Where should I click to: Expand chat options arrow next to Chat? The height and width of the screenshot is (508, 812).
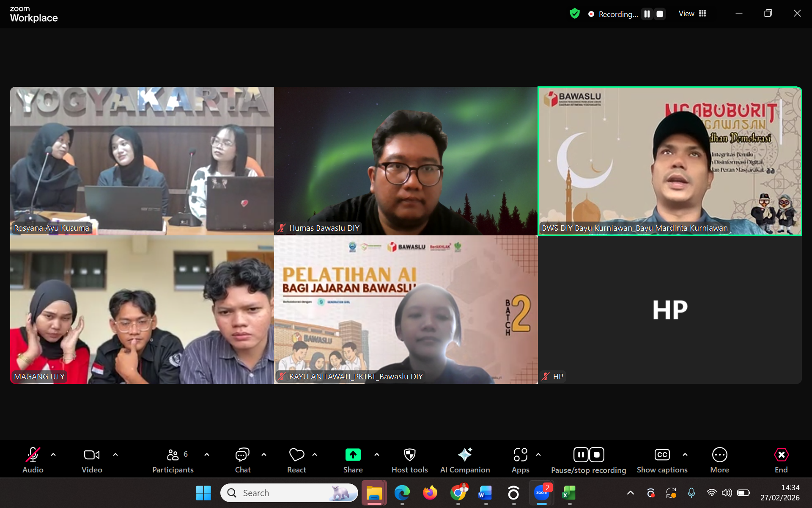coord(264,455)
